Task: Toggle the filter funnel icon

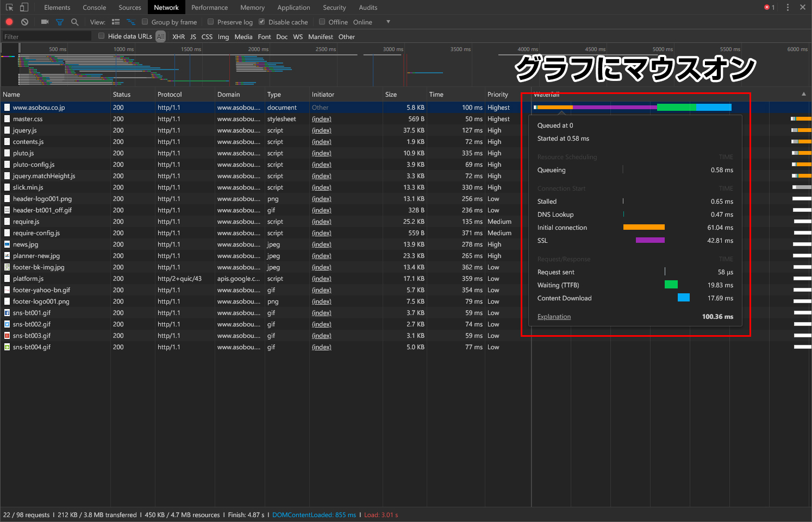Action: coord(60,22)
